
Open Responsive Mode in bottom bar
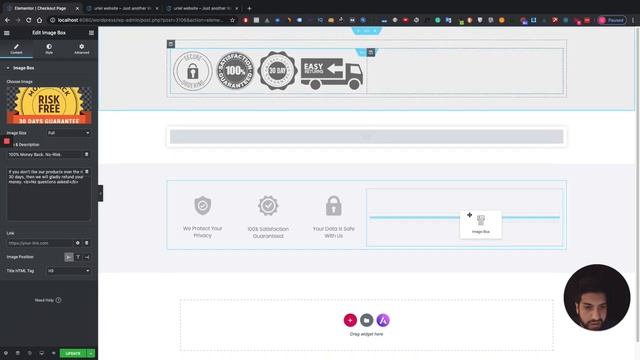[42, 353]
